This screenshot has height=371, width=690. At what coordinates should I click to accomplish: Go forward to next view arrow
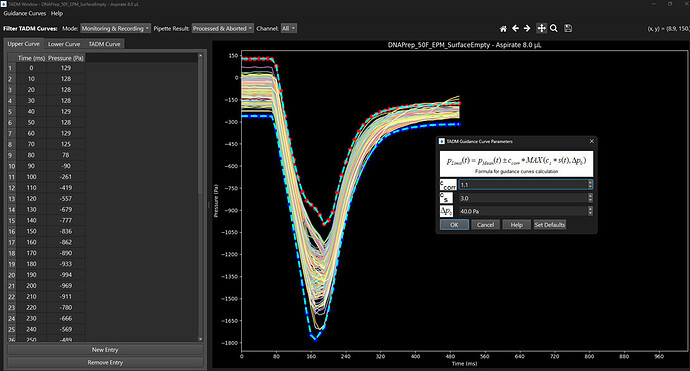point(527,29)
